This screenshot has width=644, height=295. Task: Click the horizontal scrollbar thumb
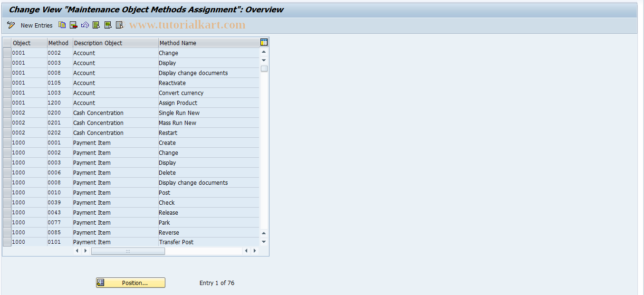(128, 251)
